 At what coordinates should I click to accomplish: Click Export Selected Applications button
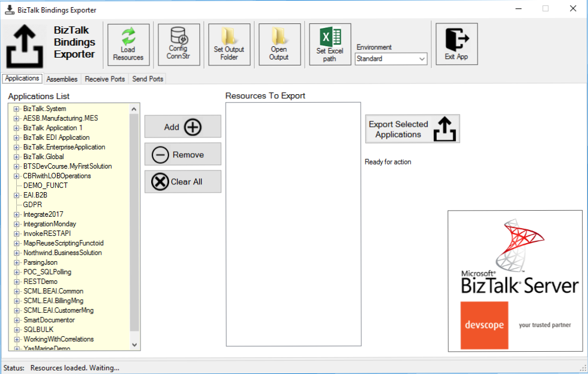413,129
